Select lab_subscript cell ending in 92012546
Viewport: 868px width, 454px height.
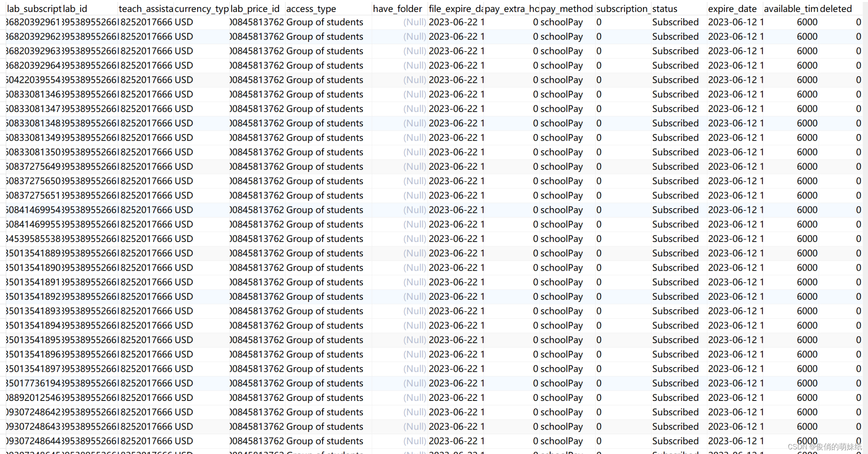click(x=34, y=397)
